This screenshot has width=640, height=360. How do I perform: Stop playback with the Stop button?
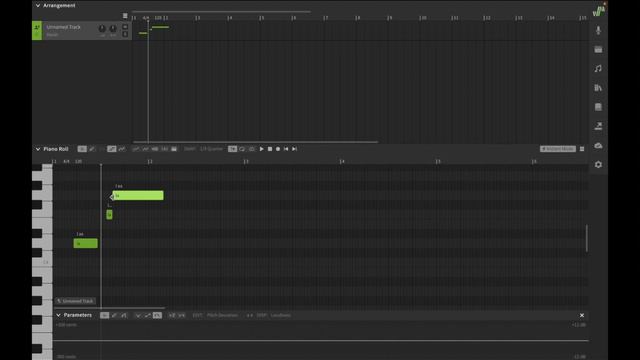270,149
